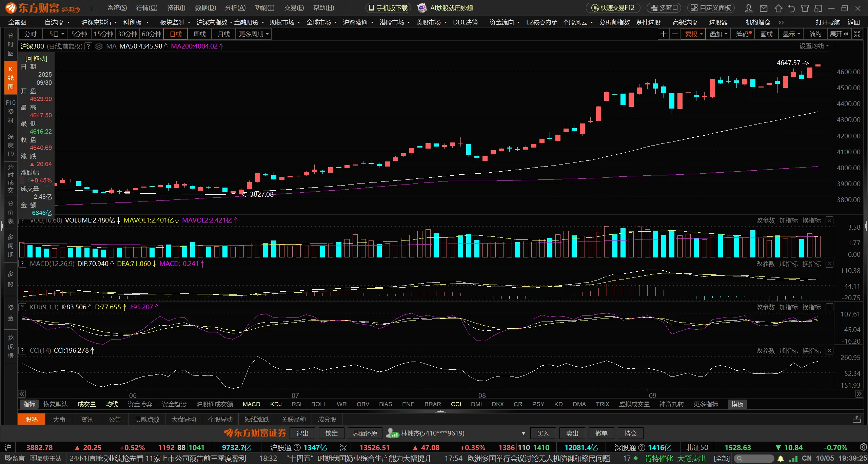Click 换指标 in the KDJ panel
Viewport: 868px width, 464px height.
pyautogui.click(x=811, y=307)
